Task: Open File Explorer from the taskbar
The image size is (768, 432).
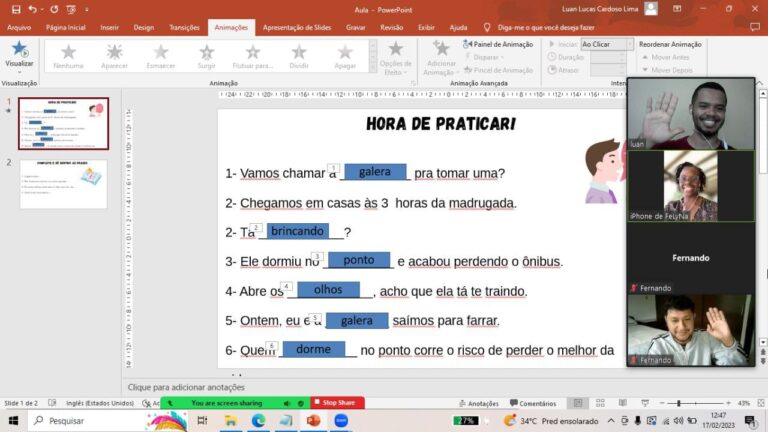Action: (x=230, y=421)
